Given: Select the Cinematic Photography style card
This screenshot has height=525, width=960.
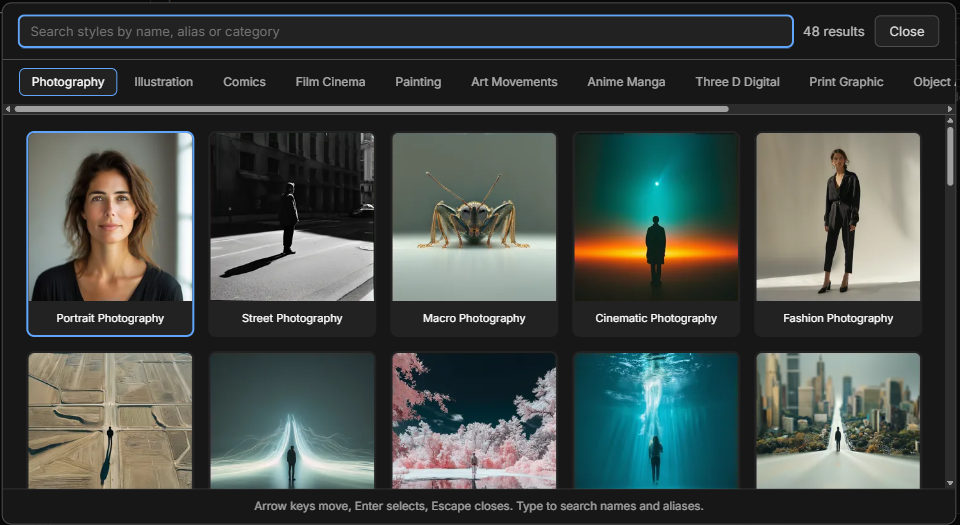Looking at the screenshot, I should click(656, 234).
